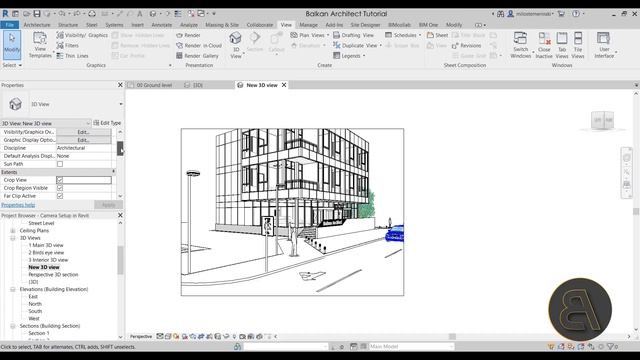
Task: Click the Filters tool
Action: tap(68, 46)
